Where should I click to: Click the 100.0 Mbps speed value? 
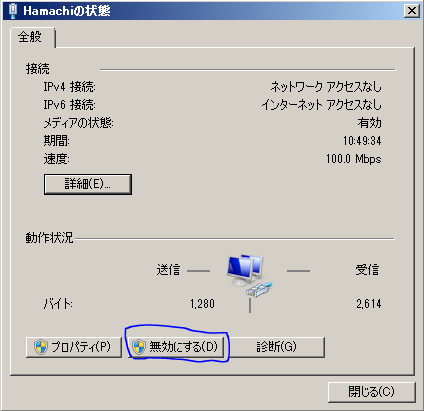click(354, 159)
